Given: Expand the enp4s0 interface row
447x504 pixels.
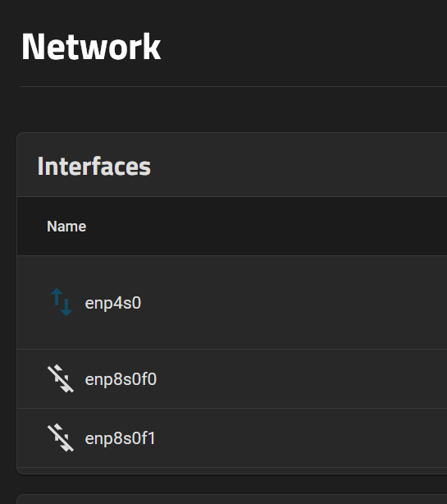Looking at the screenshot, I should (x=232, y=302).
